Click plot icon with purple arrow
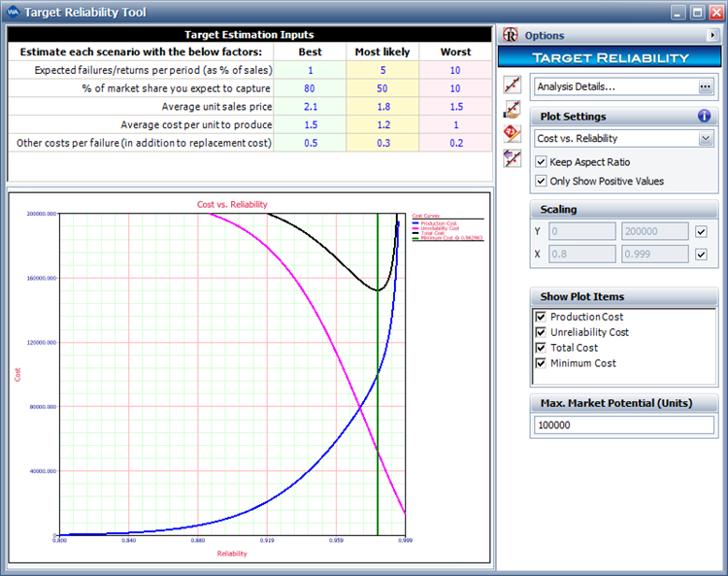728x576 pixels. pos(513,157)
